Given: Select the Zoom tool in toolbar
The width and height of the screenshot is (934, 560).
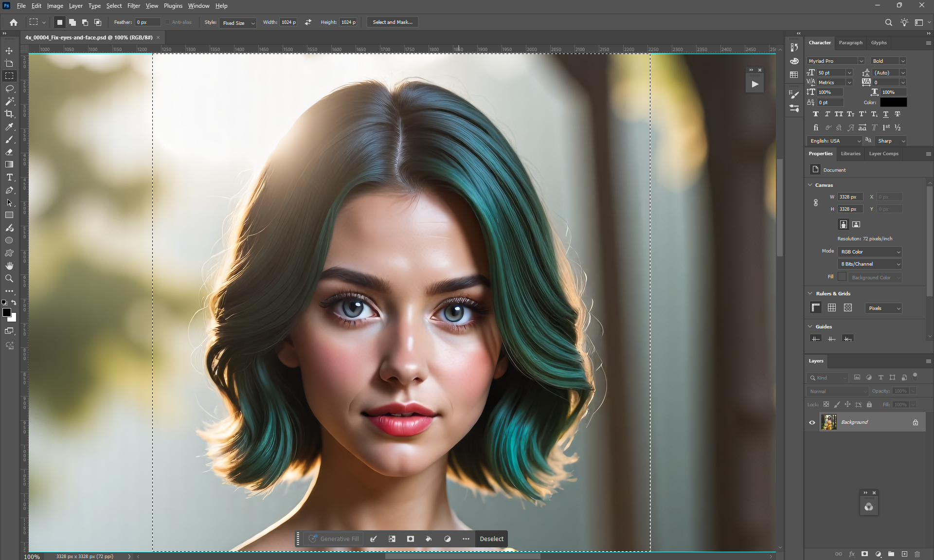Looking at the screenshot, I should pyautogui.click(x=9, y=278).
